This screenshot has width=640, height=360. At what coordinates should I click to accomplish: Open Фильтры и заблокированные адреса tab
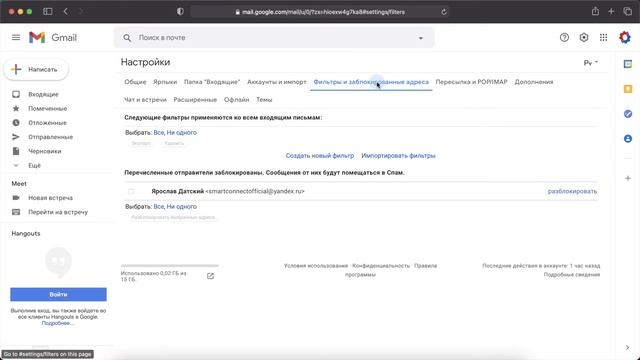[371, 82]
